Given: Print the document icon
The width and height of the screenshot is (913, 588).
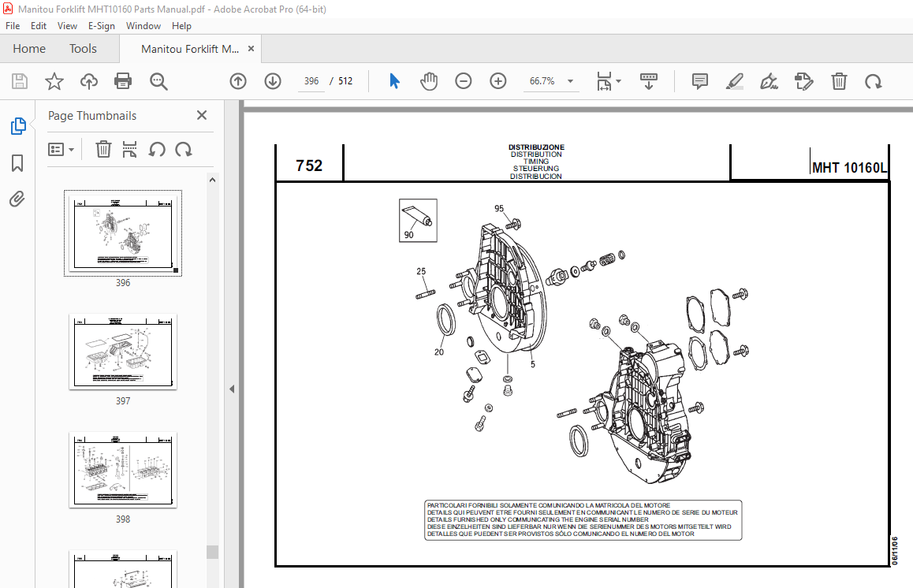Looking at the screenshot, I should 123,81.
